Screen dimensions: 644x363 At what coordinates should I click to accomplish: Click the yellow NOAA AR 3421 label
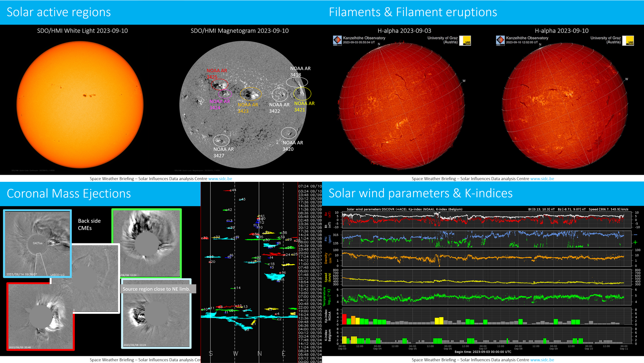304,106
